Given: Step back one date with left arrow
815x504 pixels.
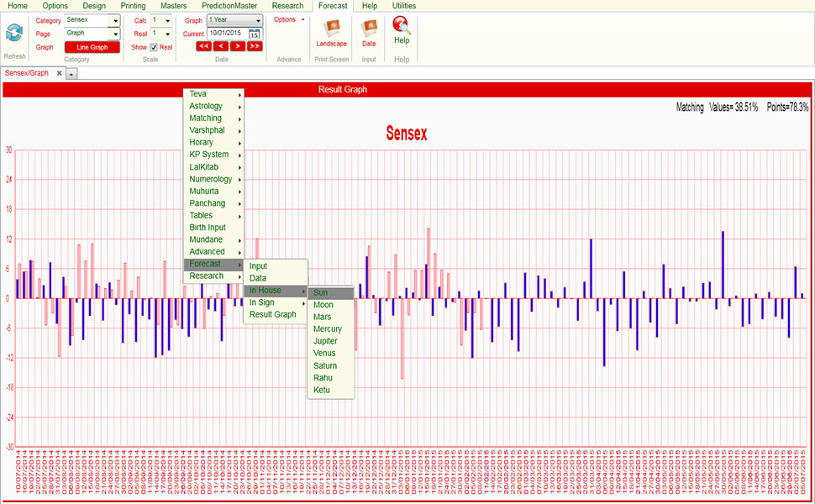Looking at the screenshot, I should [x=221, y=46].
